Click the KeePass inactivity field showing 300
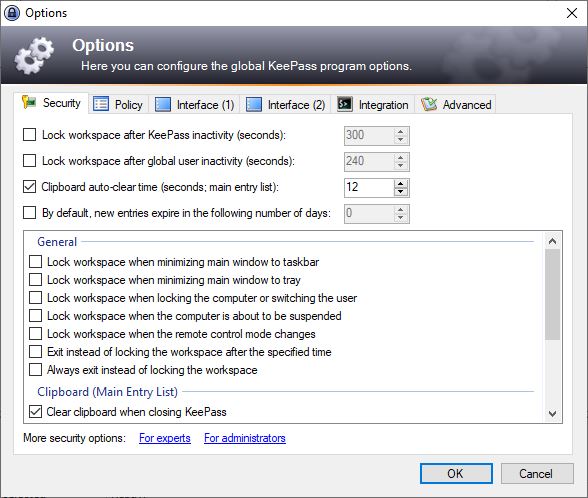 [369, 135]
